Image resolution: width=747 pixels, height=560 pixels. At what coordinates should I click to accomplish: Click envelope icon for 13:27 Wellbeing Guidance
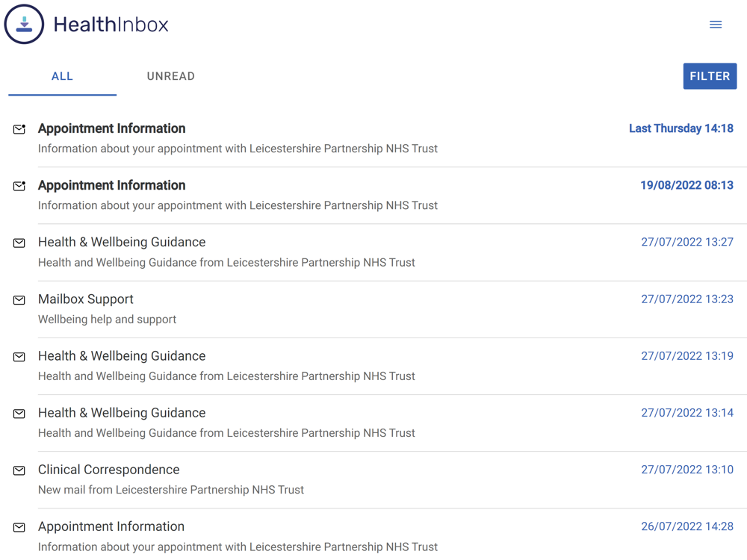19,243
